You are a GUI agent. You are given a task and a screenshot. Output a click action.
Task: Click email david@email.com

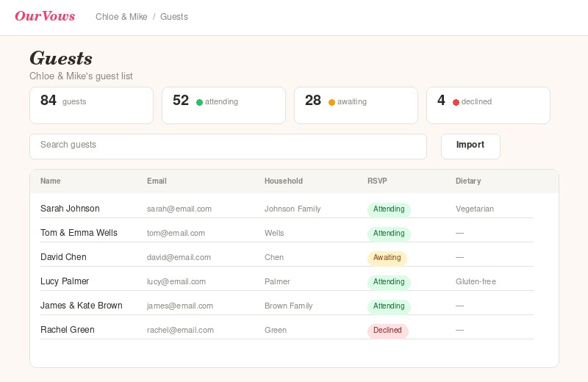179,258
